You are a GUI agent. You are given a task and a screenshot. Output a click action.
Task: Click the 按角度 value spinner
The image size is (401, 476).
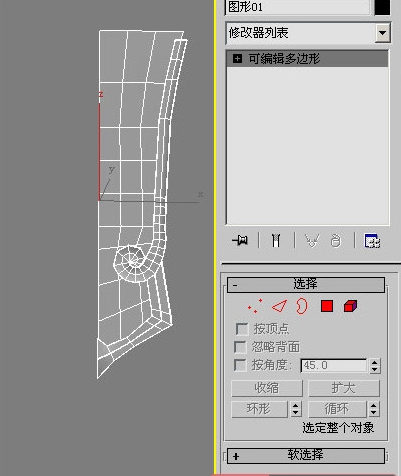375,366
